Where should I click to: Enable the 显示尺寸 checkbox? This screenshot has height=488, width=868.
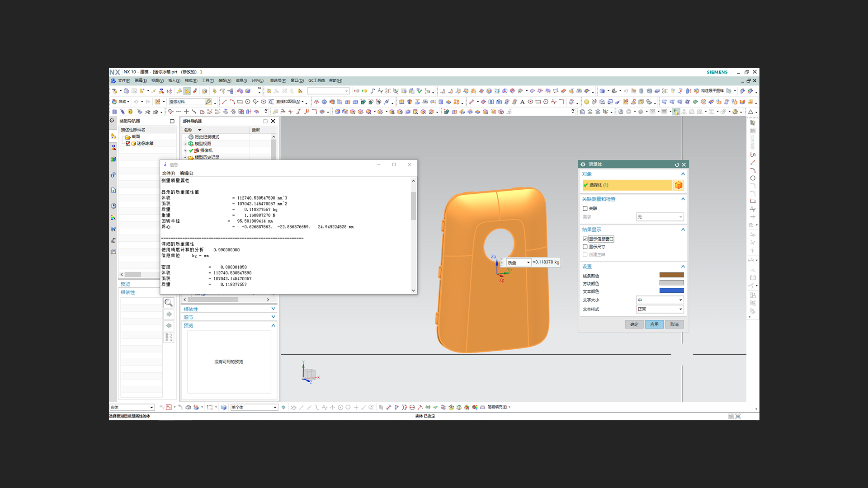point(585,247)
